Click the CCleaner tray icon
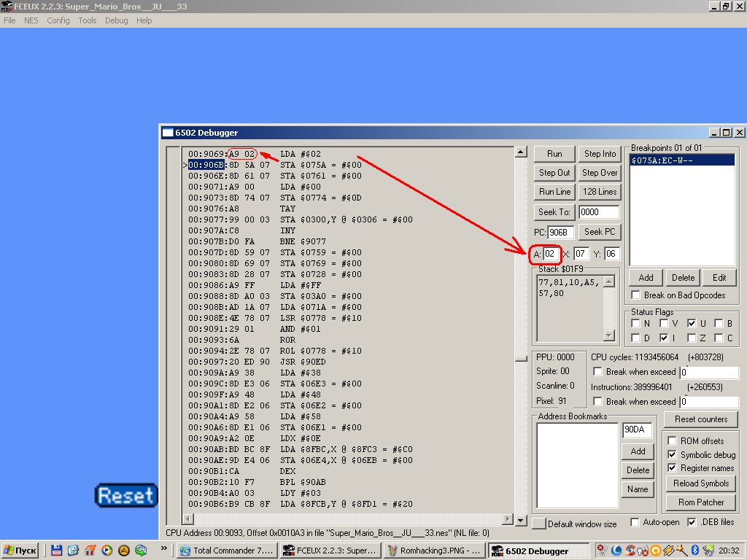The height and width of the screenshot is (560, 747). click(630, 551)
